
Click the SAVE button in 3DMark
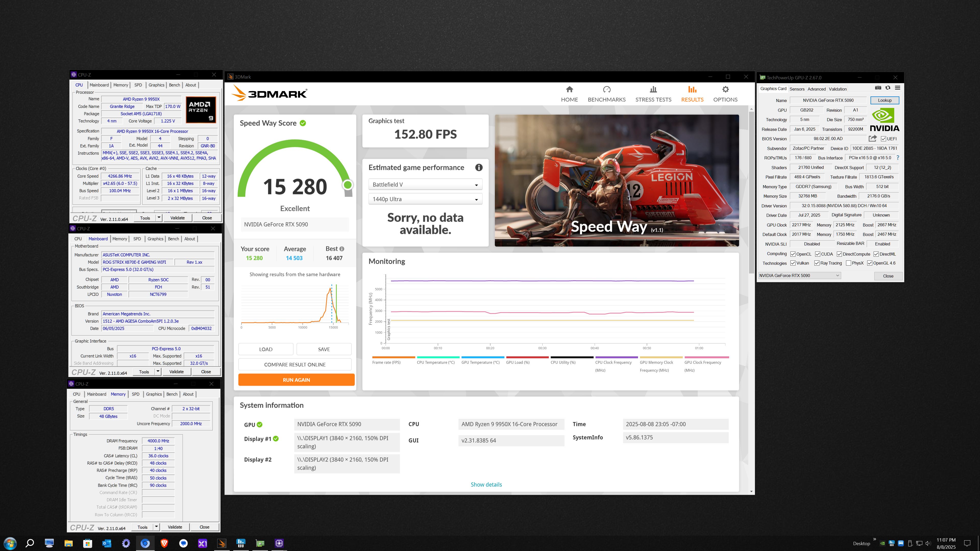(x=324, y=349)
